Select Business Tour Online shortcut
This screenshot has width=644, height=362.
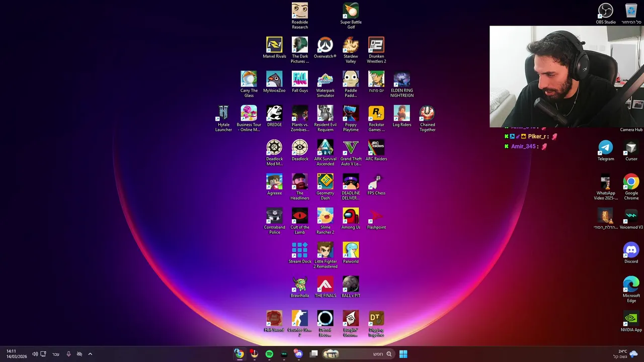(x=249, y=118)
